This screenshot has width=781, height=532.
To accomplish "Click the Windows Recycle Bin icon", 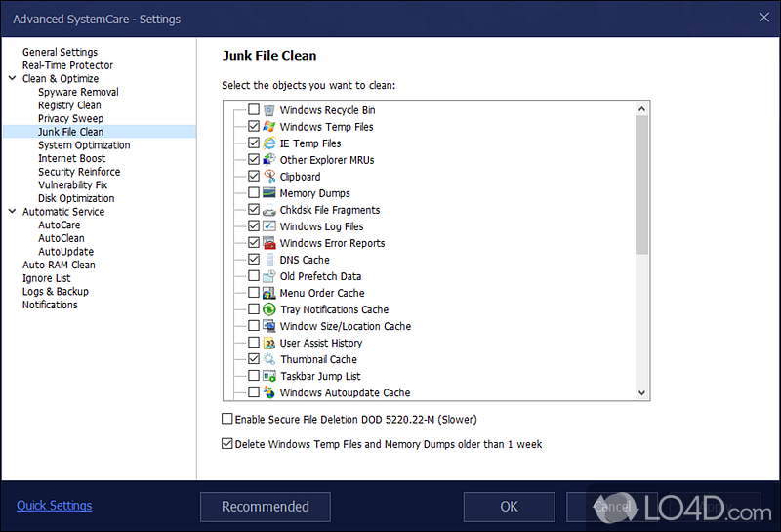I will [x=269, y=110].
